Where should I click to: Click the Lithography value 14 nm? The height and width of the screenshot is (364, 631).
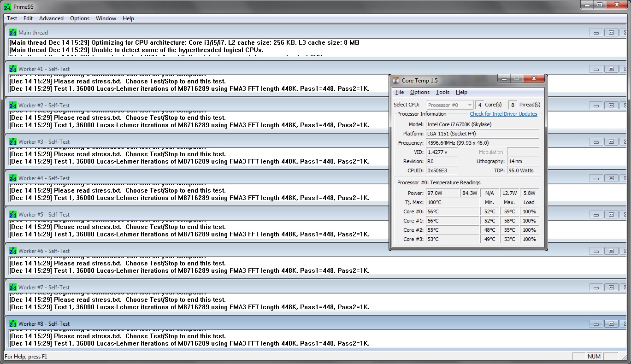(523, 161)
